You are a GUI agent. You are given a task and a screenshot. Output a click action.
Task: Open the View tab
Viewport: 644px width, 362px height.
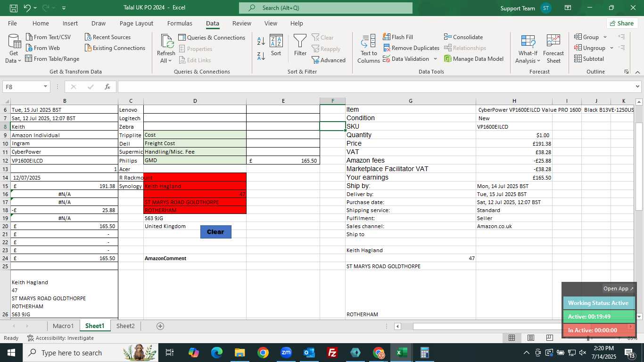(x=271, y=23)
